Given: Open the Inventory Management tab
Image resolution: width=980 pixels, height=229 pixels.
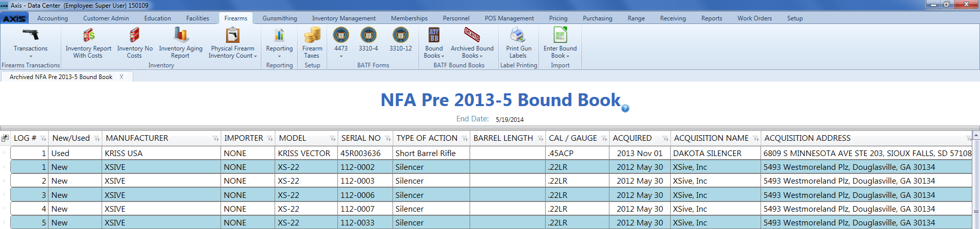Looking at the screenshot, I should click(x=344, y=18).
